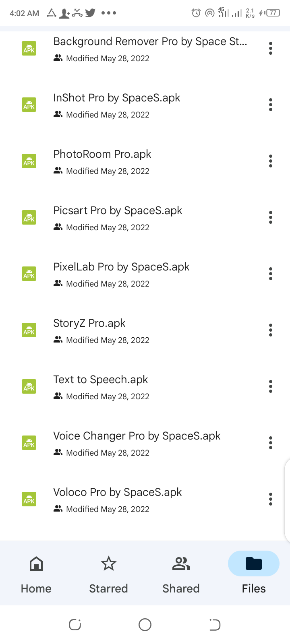The width and height of the screenshot is (290, 644).
Task: Open more options for Picsart Pro by SpaceS.apk
Action: pyautogui.click(x=271, y=217)
